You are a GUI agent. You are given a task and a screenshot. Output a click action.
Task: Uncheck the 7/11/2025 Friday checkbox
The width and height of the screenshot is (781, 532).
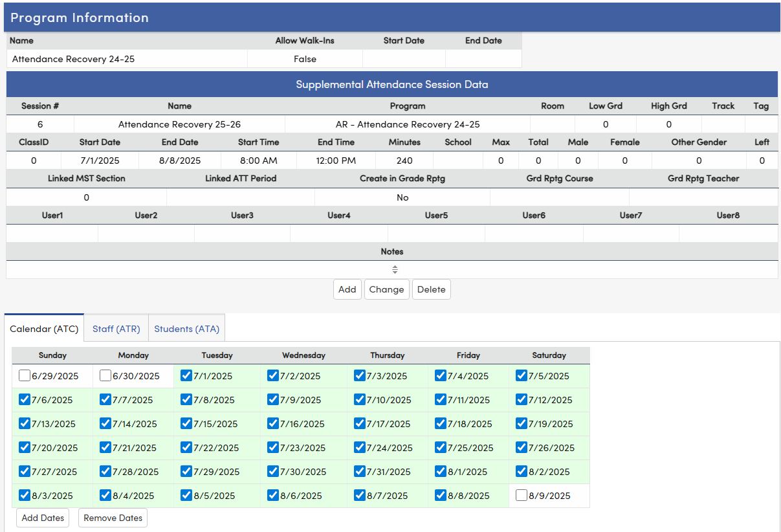click(x=441, y=399)
